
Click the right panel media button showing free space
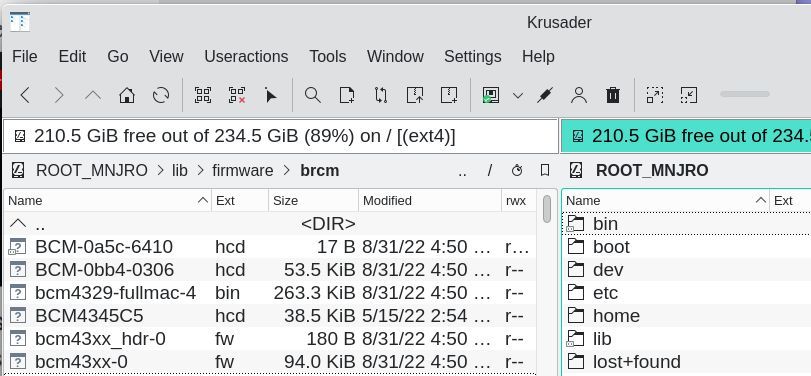coord(686,137)
